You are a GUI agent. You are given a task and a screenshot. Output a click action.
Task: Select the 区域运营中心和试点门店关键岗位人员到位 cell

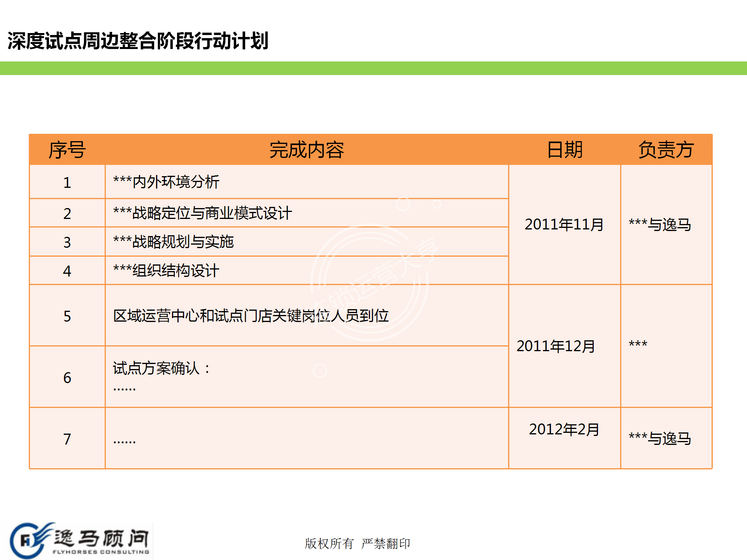[x=251, y=316]
